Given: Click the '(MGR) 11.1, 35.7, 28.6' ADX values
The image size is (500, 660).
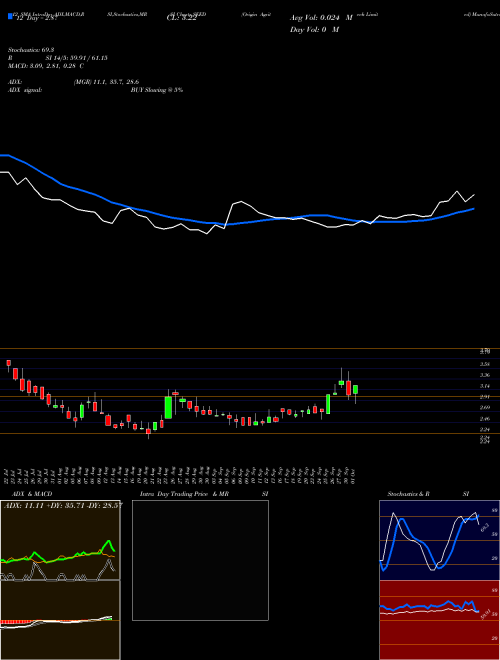Looking at the screenshot, I should tap(106, 82).
